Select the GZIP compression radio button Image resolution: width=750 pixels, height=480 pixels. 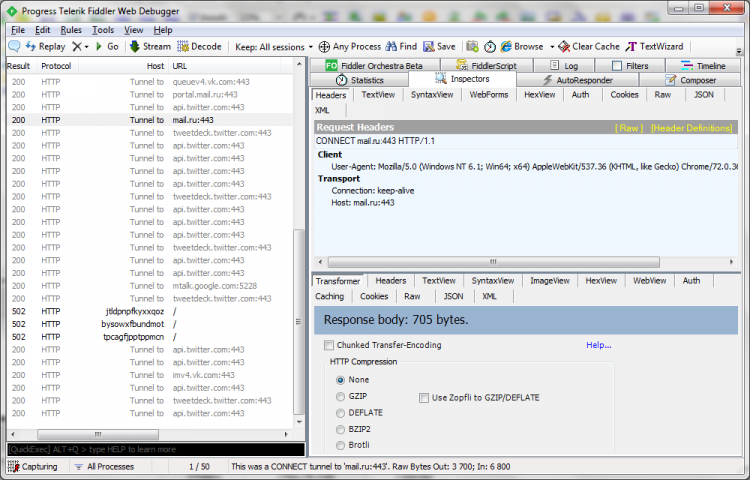tap(340, 396)
